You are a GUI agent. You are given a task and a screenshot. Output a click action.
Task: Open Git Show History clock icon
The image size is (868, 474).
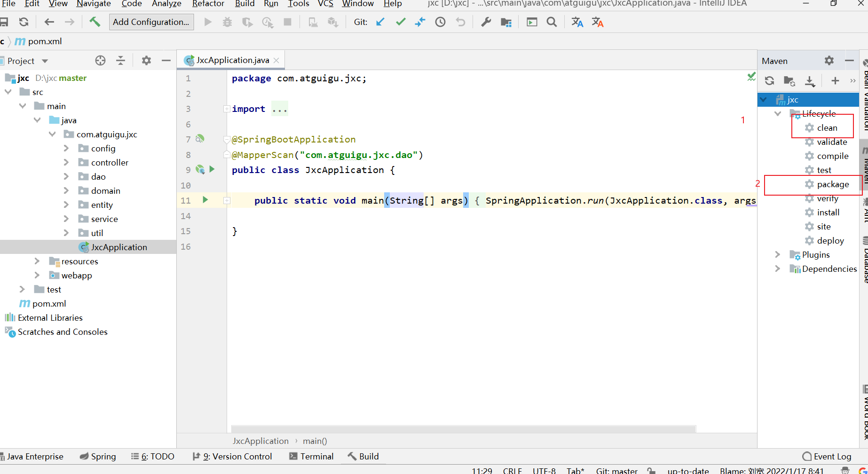click(x=440, y=22)
